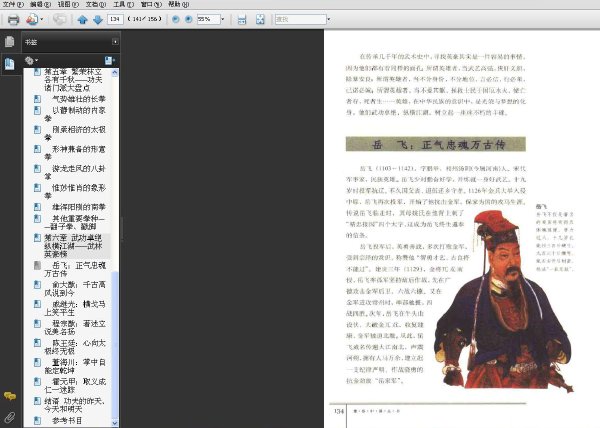The image size is (600, 428).
Task: Open the 工具 menu
Action: click(x=123, y=4)
